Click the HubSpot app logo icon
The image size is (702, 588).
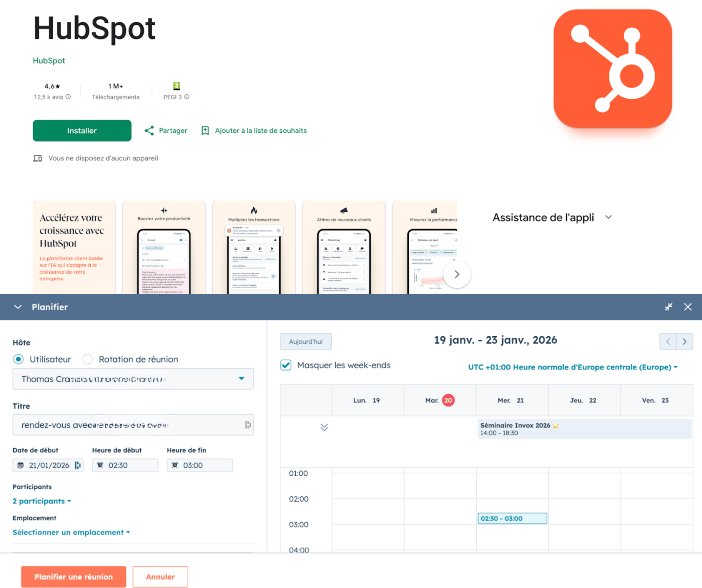[x=612, y=68]
